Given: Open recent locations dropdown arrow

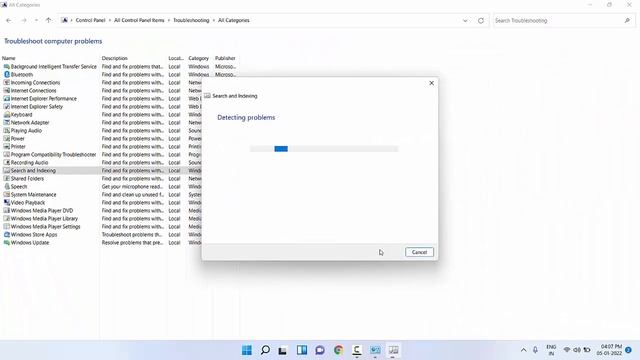Looking at the screenshot, I should (x=36, y=20).
